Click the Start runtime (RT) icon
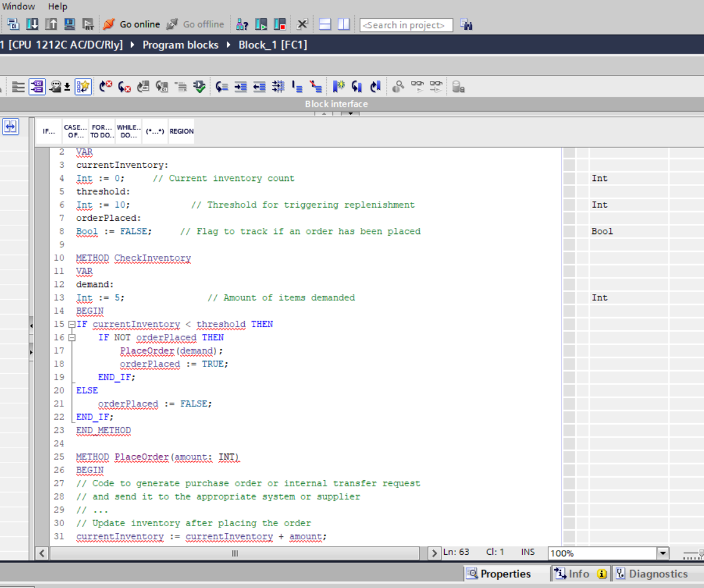The image size is (704, 588). 89,24
